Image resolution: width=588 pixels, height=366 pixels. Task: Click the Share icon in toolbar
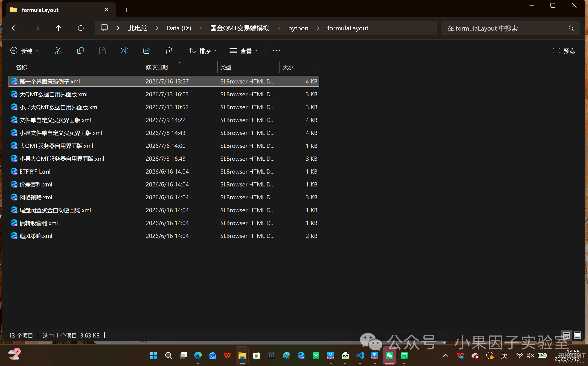click(x=147, y=51)
